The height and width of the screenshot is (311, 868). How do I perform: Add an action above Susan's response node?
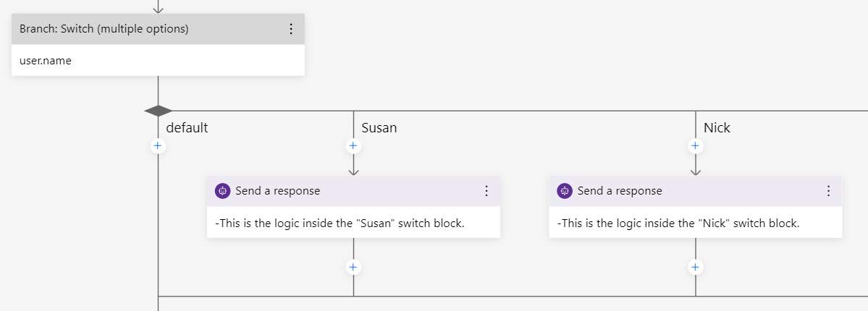353,146
